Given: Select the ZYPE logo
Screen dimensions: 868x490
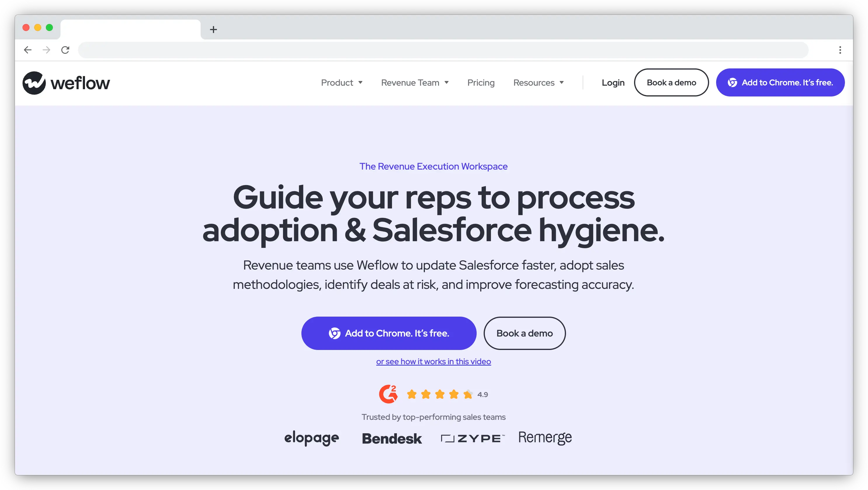Looking at the screenshot, I should [472, 438].
